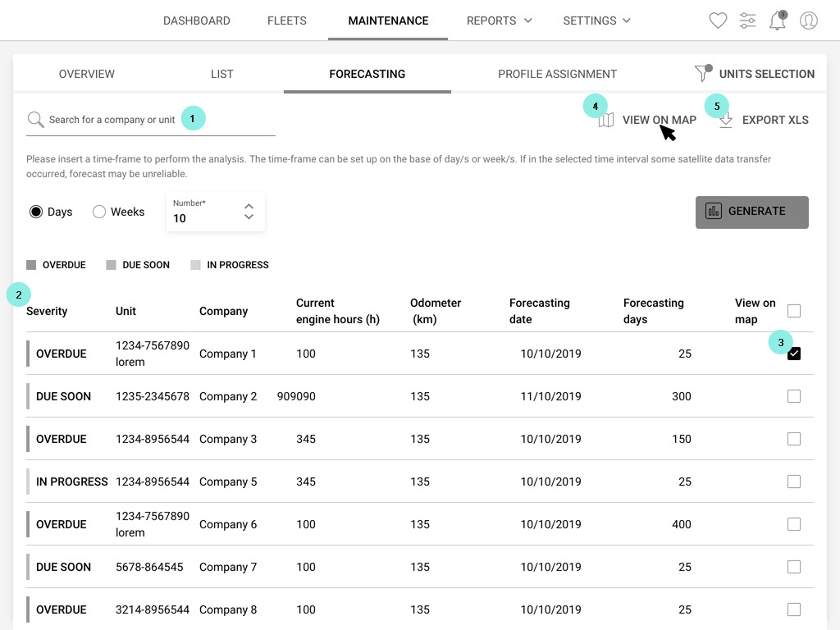
Task: Go to the Dashboard tab
Action: (197, 21)
